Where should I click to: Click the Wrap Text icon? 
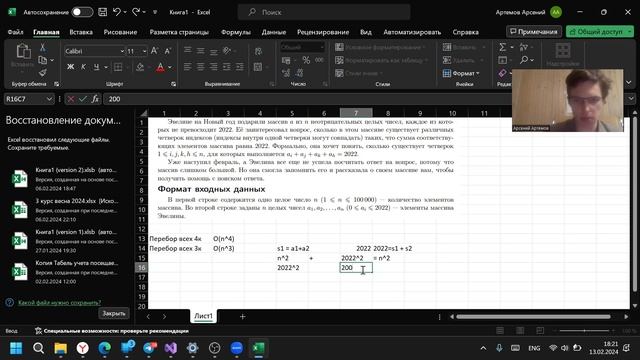coord(258,51)
